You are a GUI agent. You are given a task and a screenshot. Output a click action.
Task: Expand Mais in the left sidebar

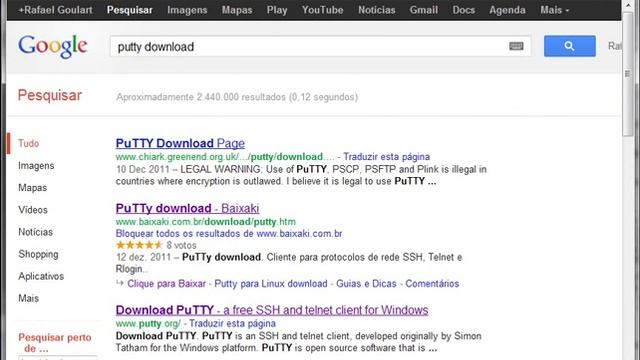point(28,298)
